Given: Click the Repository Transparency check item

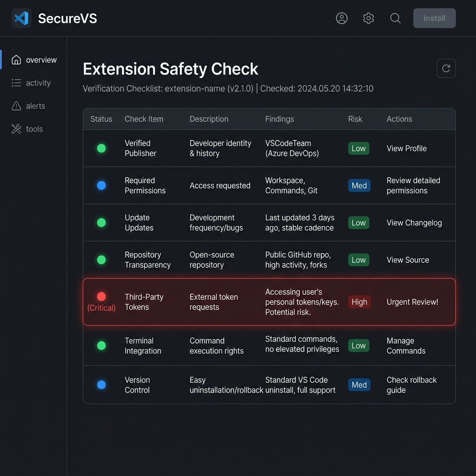Looking at the screenshot, I should (x=147, y=260).
